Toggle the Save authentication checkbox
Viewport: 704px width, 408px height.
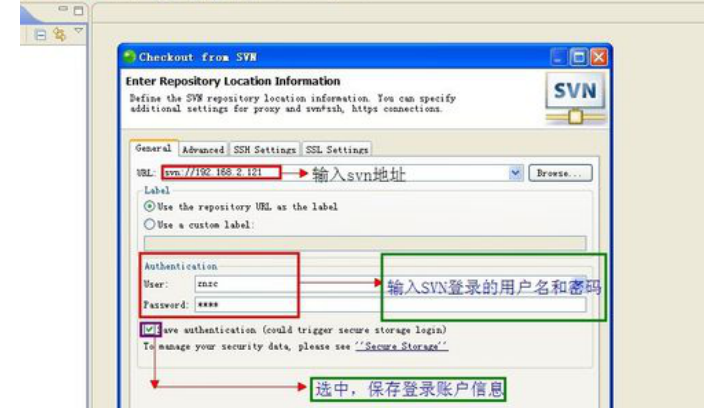click(x=150, y=330)
